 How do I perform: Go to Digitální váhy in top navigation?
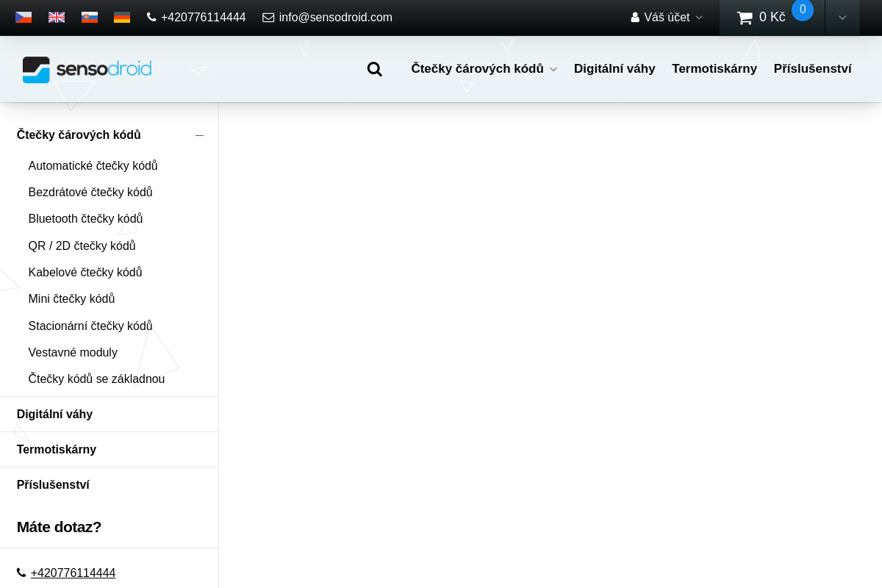614,69
